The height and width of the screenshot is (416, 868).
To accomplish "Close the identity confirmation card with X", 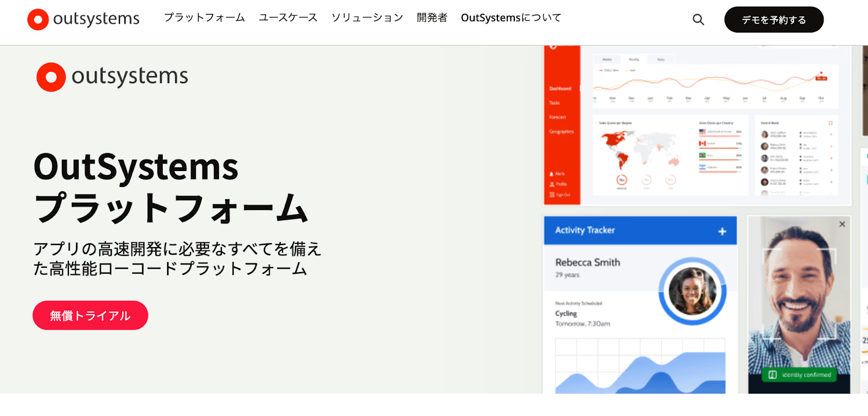I will 842,224.
